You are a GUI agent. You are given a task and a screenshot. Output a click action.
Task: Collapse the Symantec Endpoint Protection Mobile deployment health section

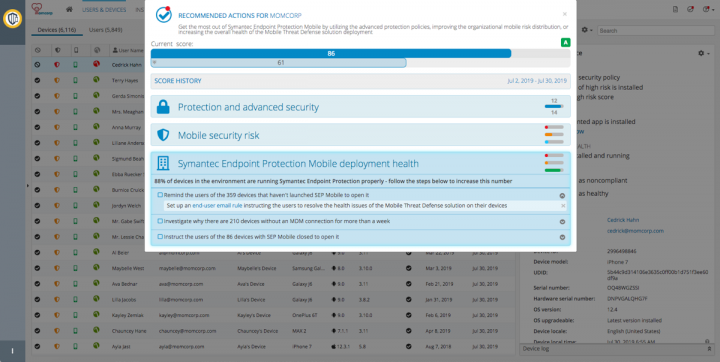click(x=360, y=163)
